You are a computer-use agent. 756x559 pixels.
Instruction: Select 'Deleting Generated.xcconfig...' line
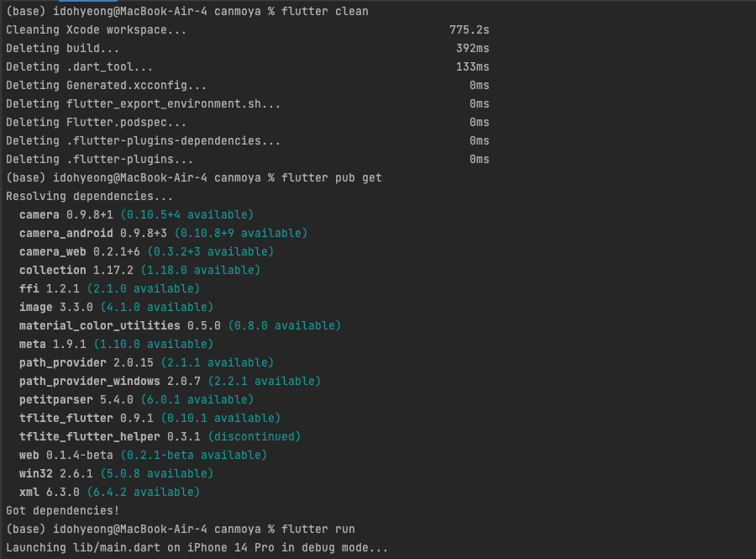click(106, 86)
